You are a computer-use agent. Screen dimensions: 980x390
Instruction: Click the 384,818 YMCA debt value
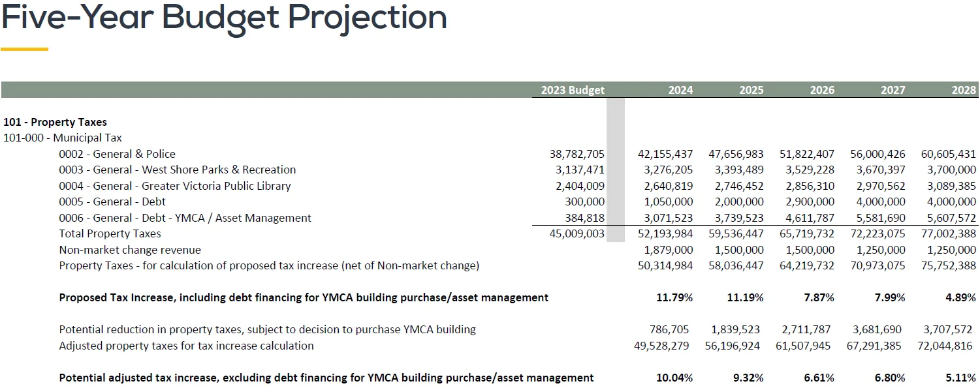[585, 218]
